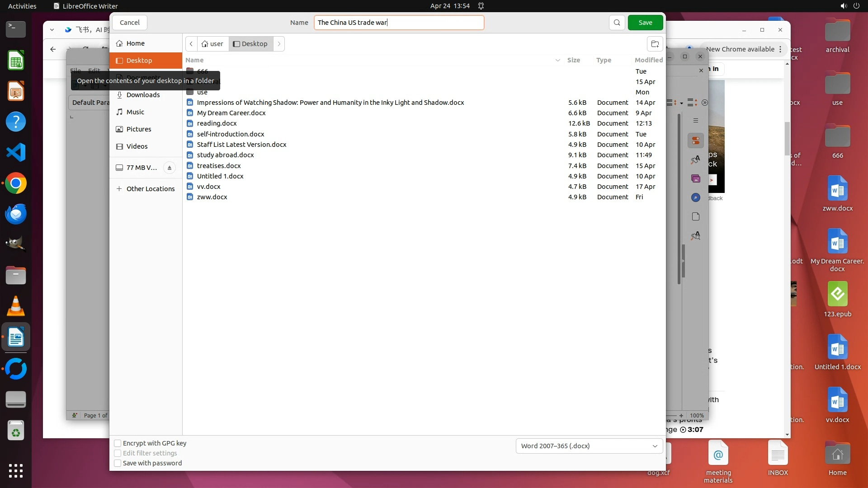Eject the 77 MB volume

170,168
